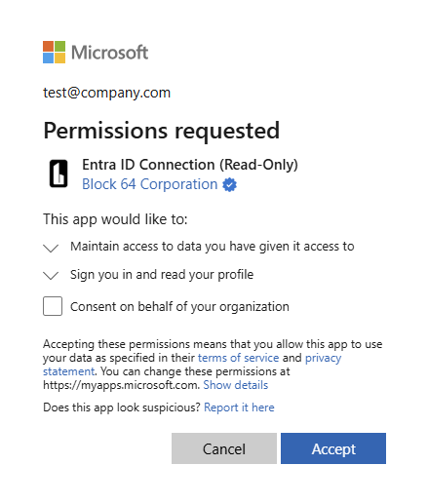428x504 pixels.
Task: Click the Cancel button
Action: (224, 448)
